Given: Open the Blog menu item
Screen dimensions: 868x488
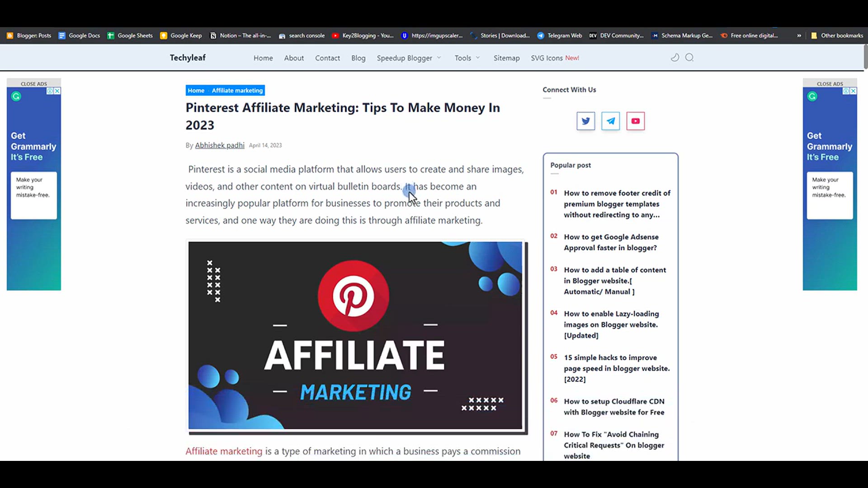Looking at the screenshot, I should [358, 58].
